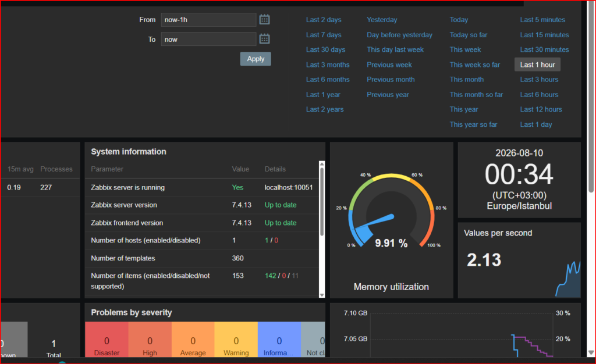596x364 pixels.
Task: Click the clock widget showing 00:34
Action: tap(519, 180)
